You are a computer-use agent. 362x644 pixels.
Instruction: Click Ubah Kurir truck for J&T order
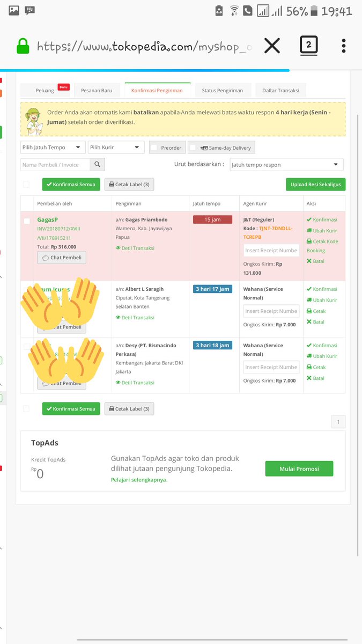click(x=322, y=231)
